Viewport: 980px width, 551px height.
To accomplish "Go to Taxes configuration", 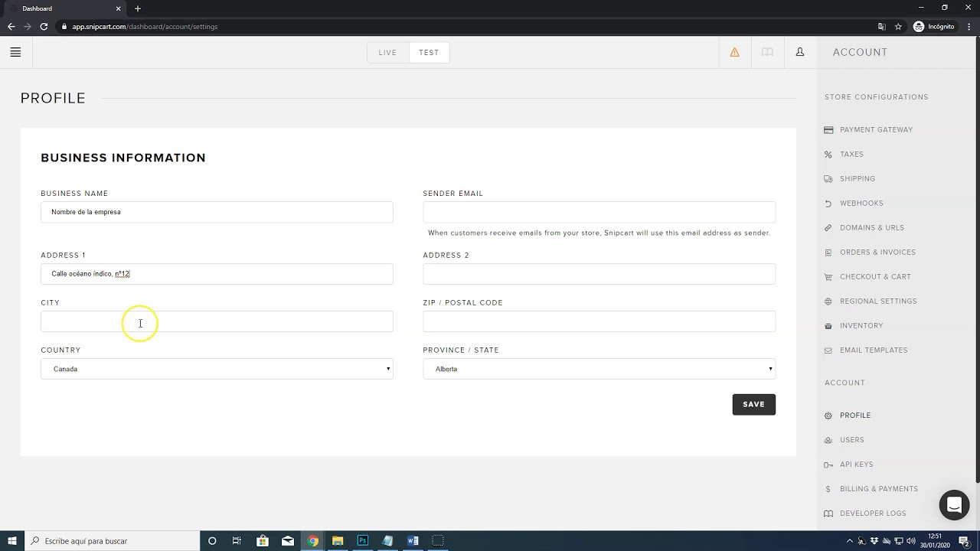I will coord(851,155).
